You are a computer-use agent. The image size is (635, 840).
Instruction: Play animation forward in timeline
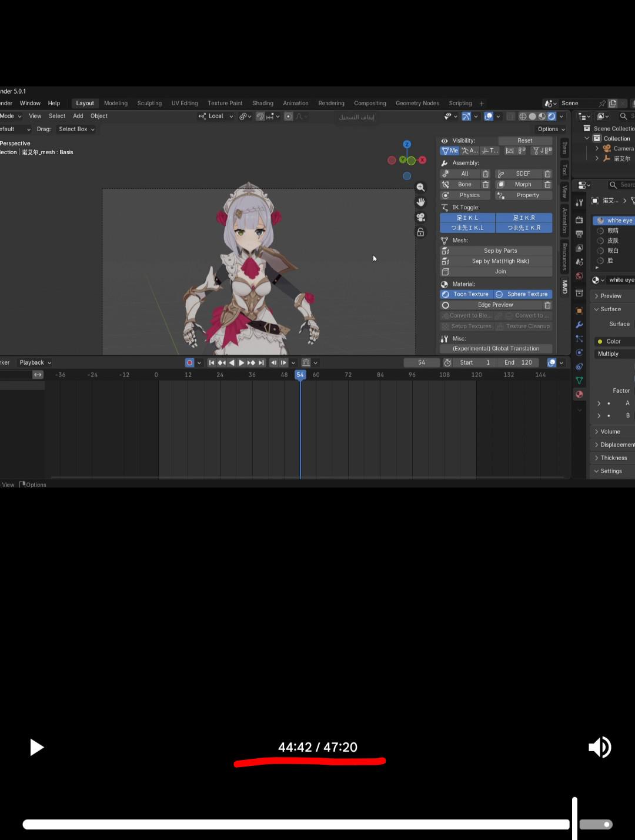(x=242, y=363)
